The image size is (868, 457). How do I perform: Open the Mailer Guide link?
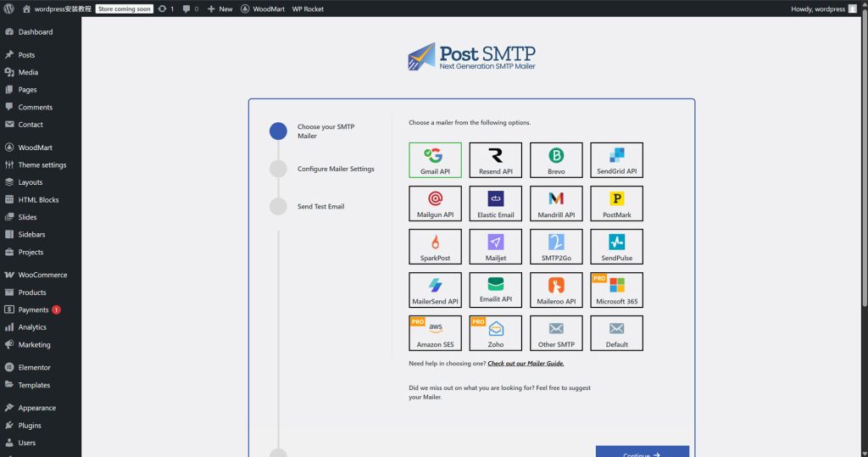tap(526, 363)
